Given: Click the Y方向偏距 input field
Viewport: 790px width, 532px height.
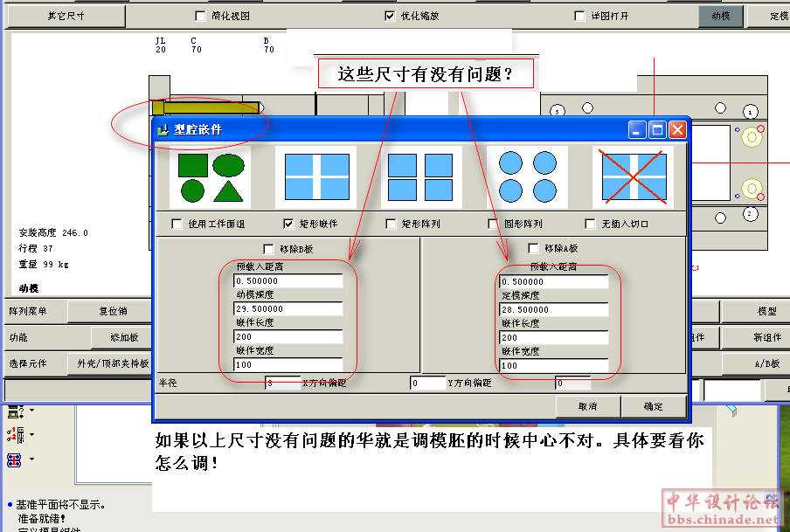Looking at the screenshot, I should (x=573, y=383).
